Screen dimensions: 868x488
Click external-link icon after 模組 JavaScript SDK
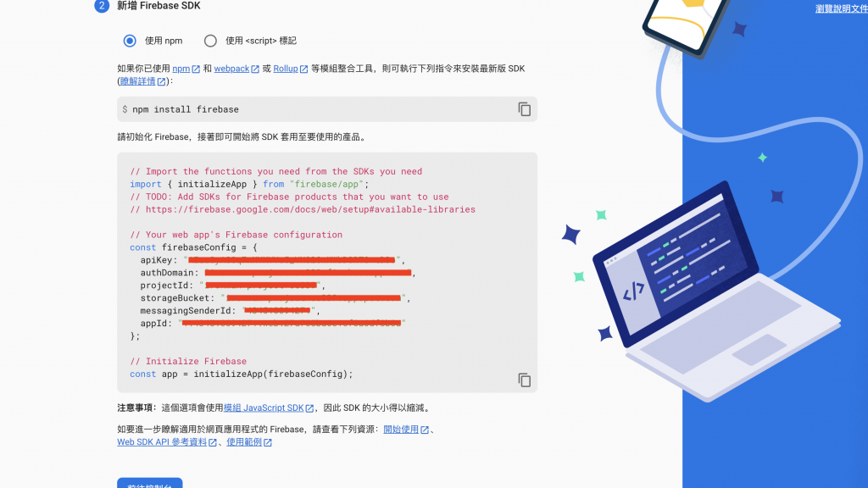click(310, 408)
